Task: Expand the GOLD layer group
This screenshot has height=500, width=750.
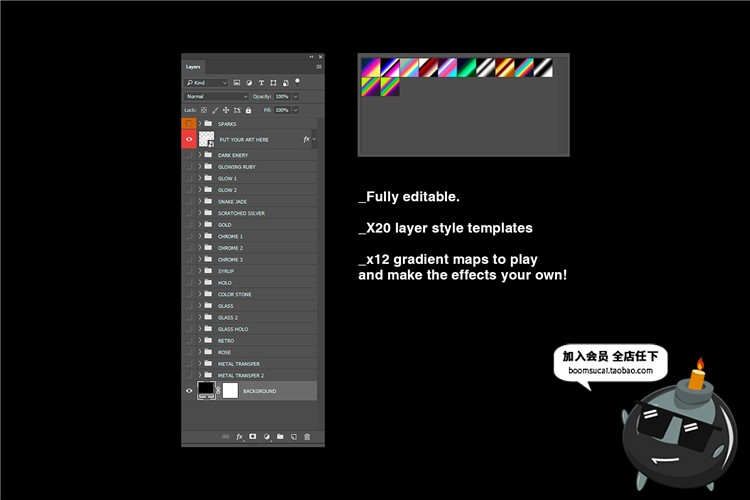Action: click(201, 225)
